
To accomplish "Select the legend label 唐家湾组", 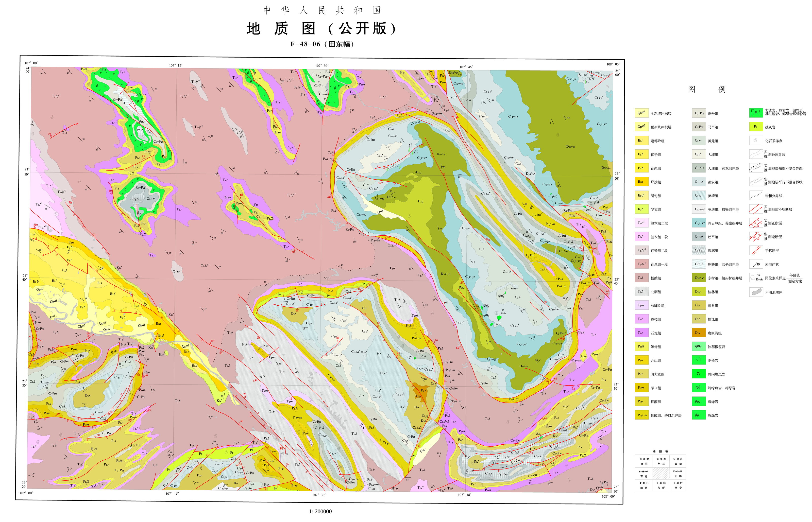I will click(715, 333).
